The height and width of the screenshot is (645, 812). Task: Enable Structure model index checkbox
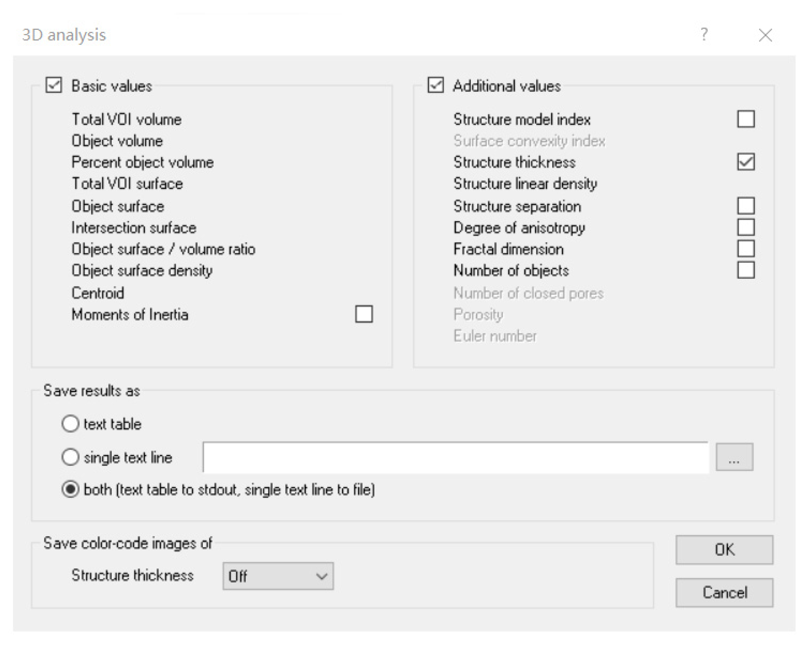[745, 120]
